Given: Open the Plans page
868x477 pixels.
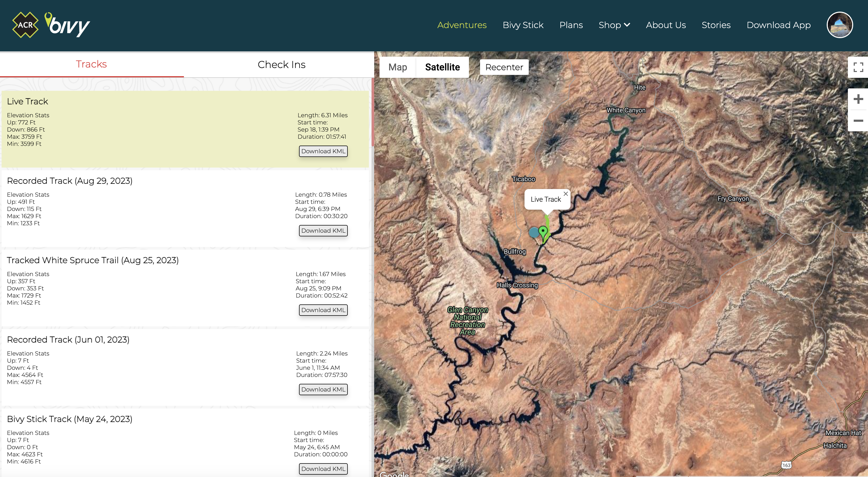Looking at the screenshot, I should [571, 25].
